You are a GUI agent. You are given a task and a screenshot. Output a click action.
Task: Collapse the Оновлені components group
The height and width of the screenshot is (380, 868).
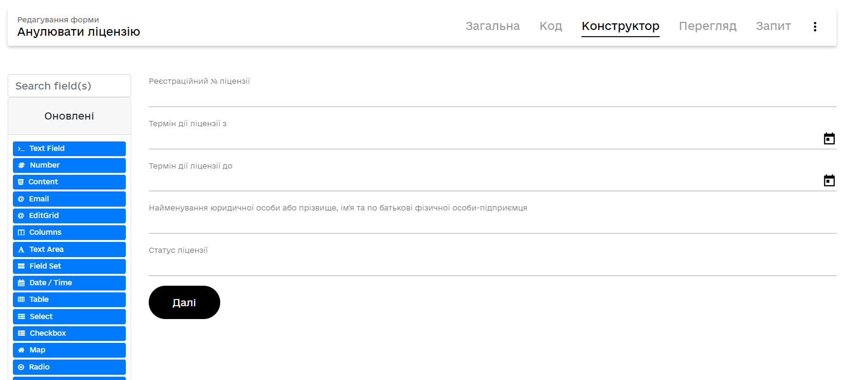click(x=69, y=116)
